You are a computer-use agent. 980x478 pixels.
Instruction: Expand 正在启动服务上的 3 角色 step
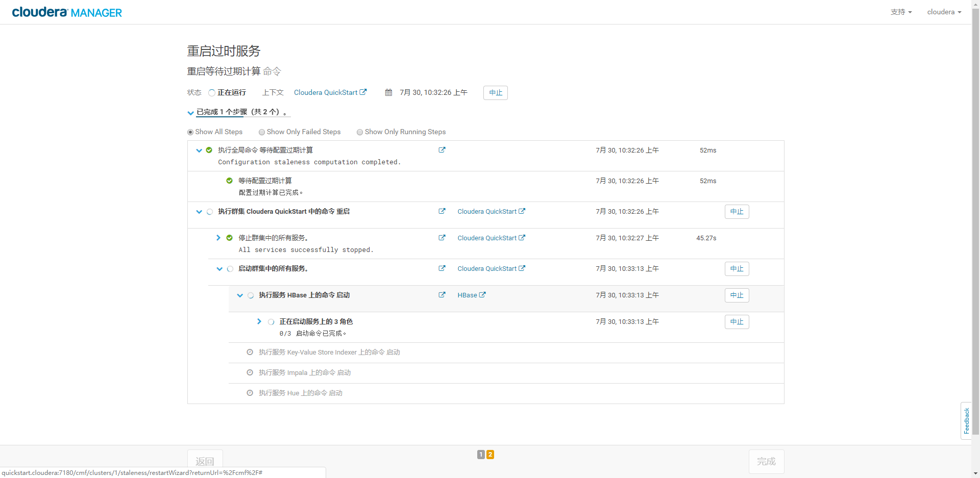tap(259, 321)
